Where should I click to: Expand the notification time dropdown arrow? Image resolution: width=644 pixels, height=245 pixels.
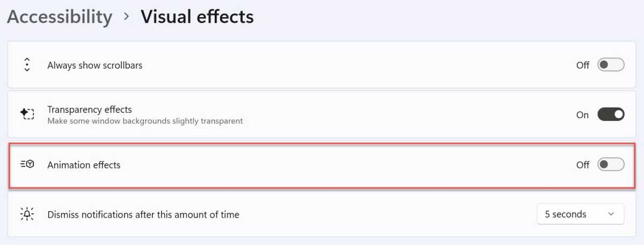(x=611, y=214)
